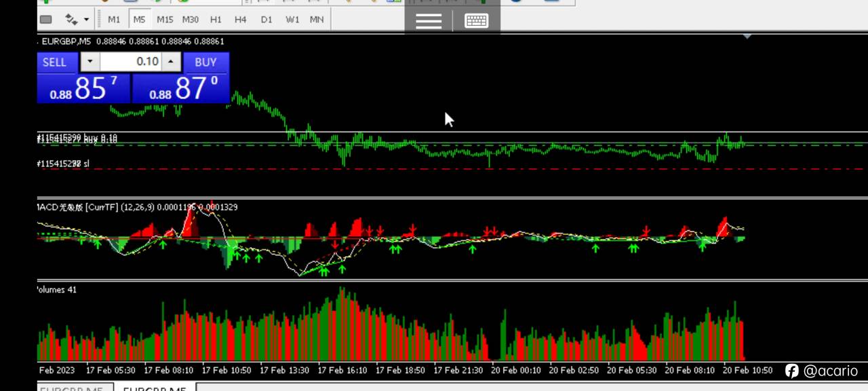868x391 pixels.
Task: Switch to the inactive EURGBP,M5 chart tab
Action: (x=71, y=388)
